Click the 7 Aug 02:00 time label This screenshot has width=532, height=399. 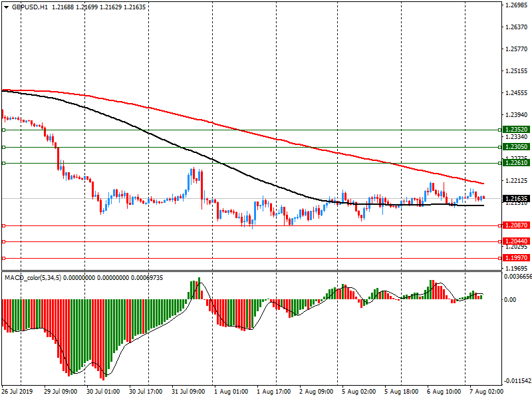[x=486, y=392]
